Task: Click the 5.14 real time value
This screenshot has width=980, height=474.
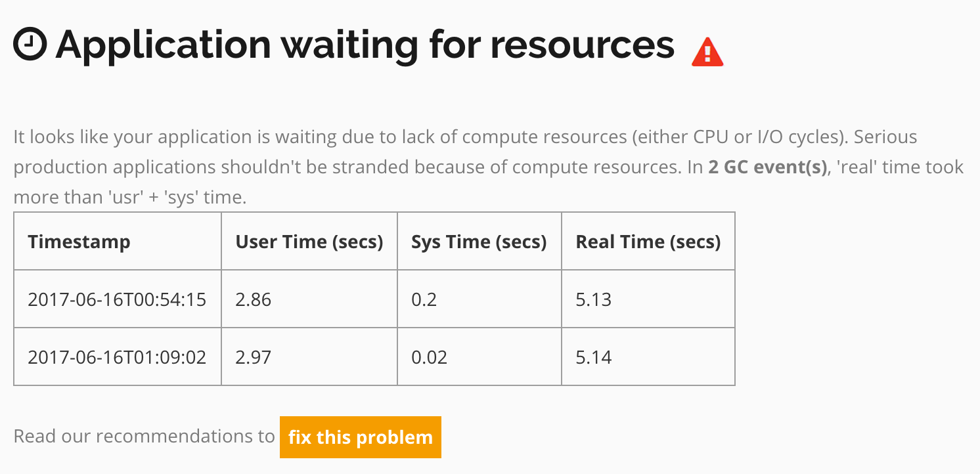Action: pyautogui.click(x=594, y=358)
